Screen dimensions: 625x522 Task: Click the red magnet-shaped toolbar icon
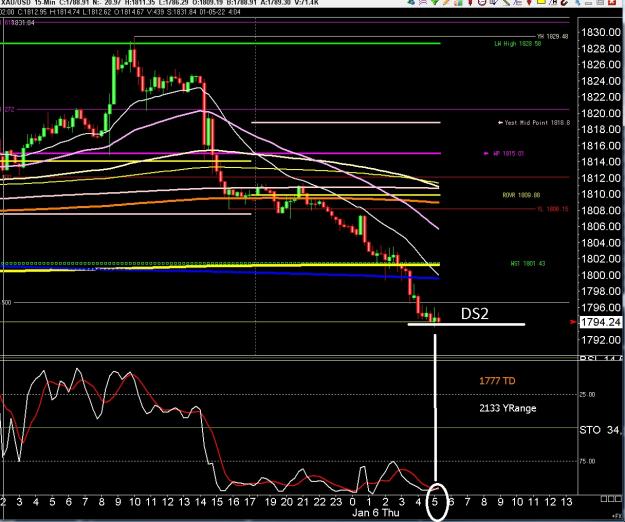tap(564, 2)
